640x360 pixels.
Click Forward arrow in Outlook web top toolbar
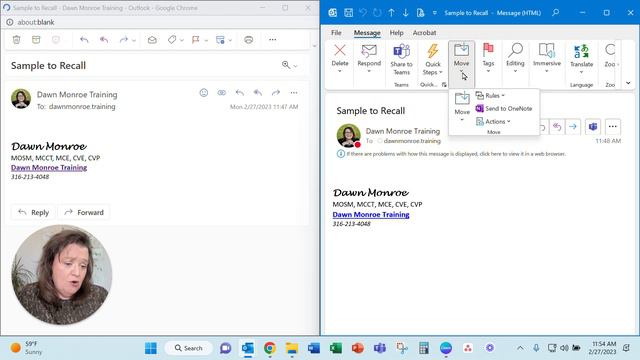(x=124, y=40)
